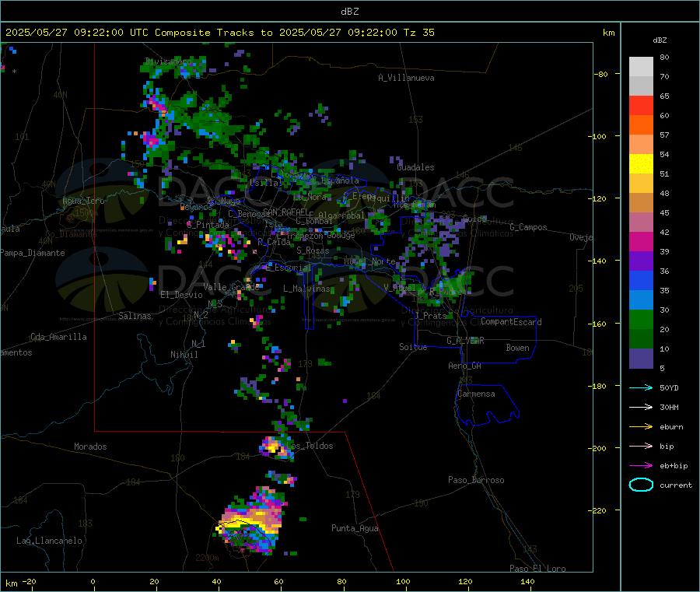Click the 'CompartEscard' map label
The image size is (700, 592).
point(511,322)
